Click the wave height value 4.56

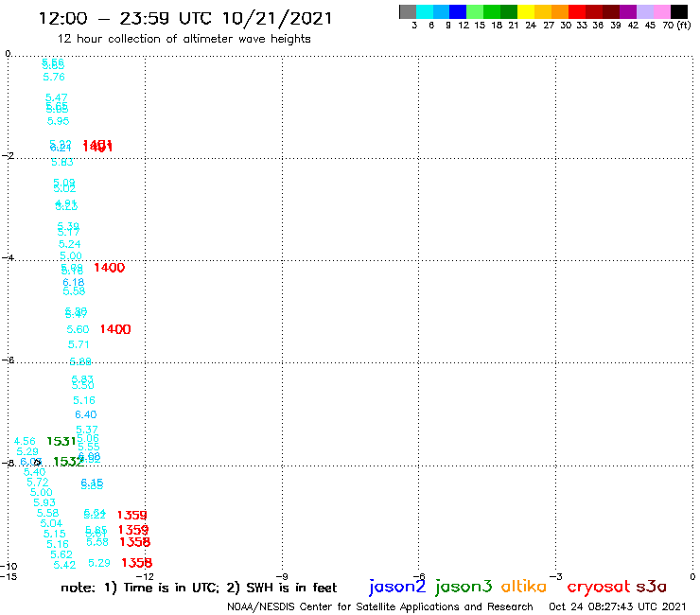[25, 441]
